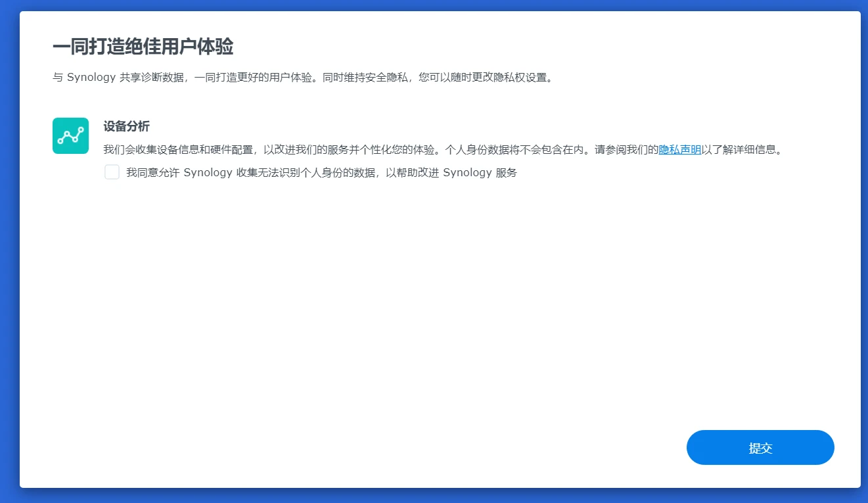Image resolution: width=868 pixels, height=503 pixels.
Task: Click the teal Device Analysis graph icon
Action: pyautogui.click(x=70, y=135)
